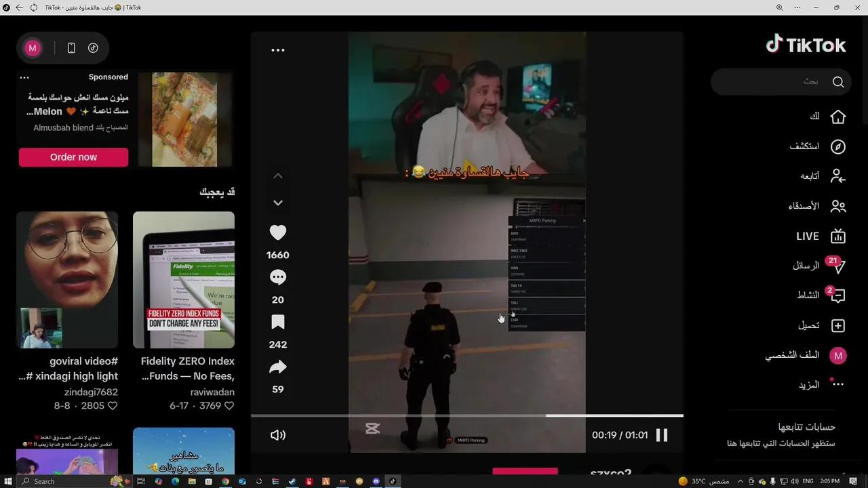Click the ENG language indicator
868x488 pixels.
[808, 481]
